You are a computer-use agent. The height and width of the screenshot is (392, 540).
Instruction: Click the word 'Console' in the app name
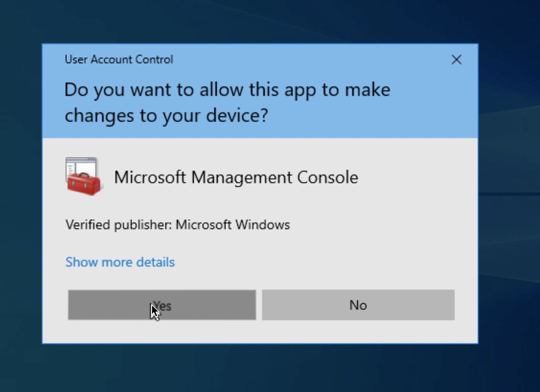pos(327,177)
